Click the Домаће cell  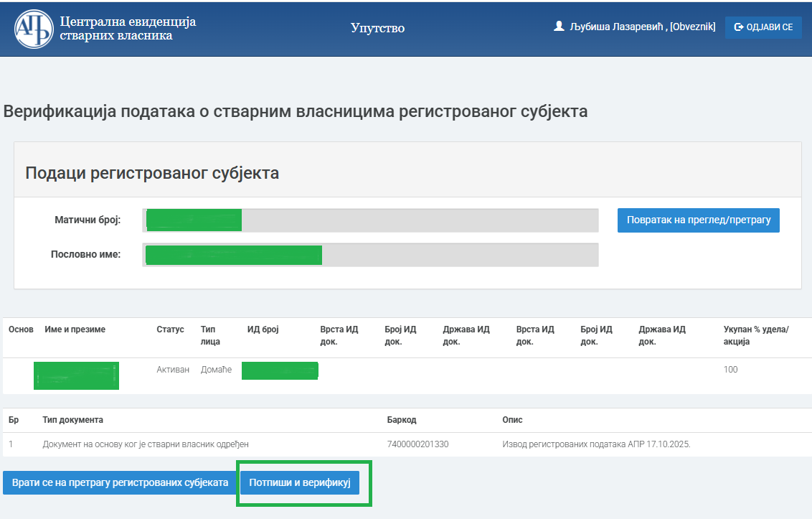216,370
